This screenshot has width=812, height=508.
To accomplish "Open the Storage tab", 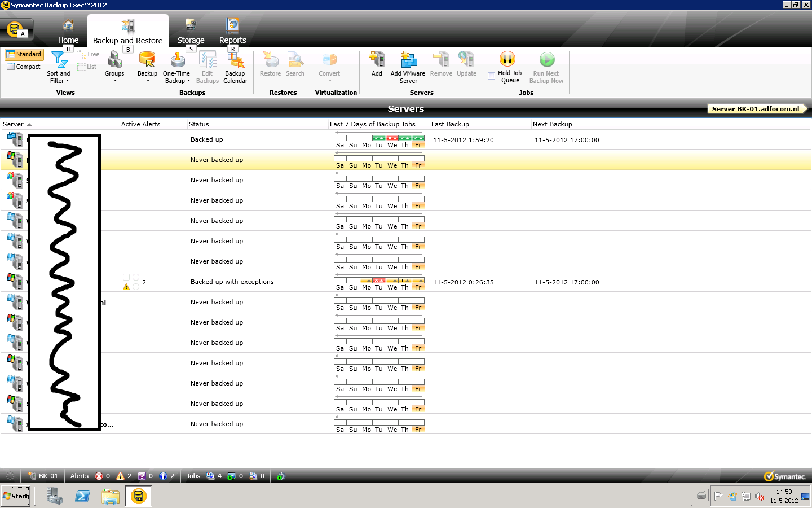I will (191, 32).
